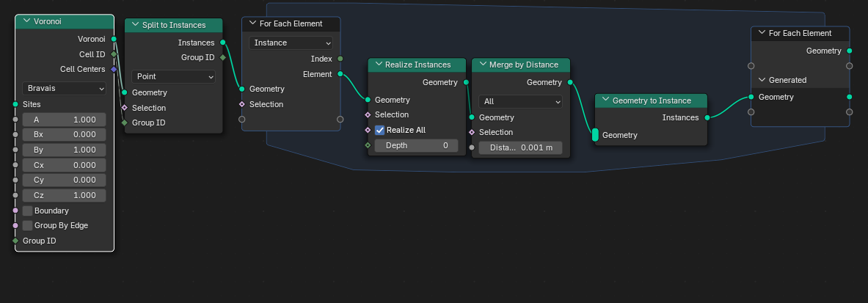The width and height of the screenshot is (868, 303).
Task: Select the Voronoi node by its title
Action: [47, 21]
